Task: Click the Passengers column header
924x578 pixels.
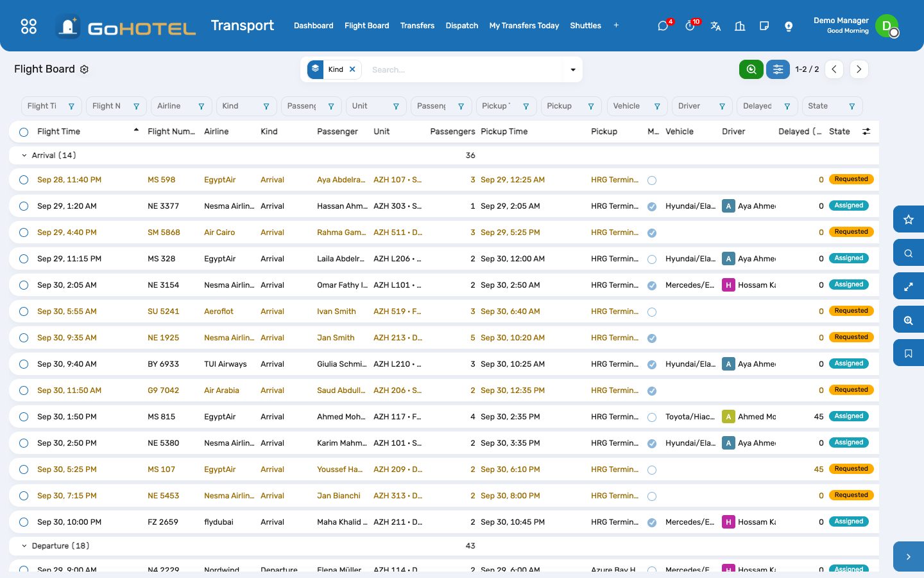Action: coord(453,132)
